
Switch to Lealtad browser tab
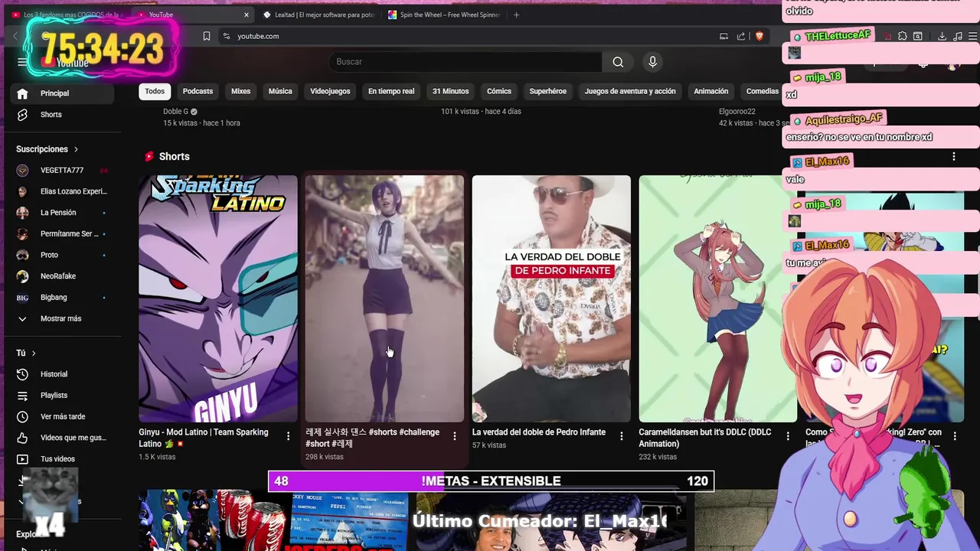click(318, 15)
